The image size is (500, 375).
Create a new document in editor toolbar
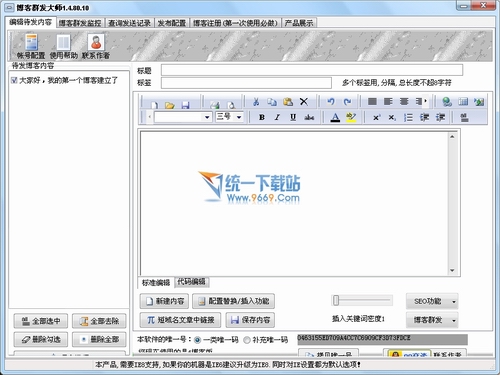click(154, 104)
